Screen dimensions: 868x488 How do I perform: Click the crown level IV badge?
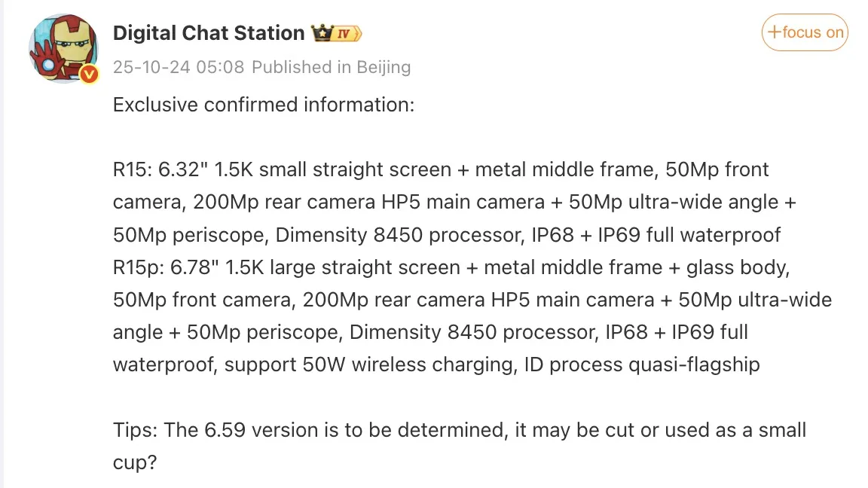point(337,33)
